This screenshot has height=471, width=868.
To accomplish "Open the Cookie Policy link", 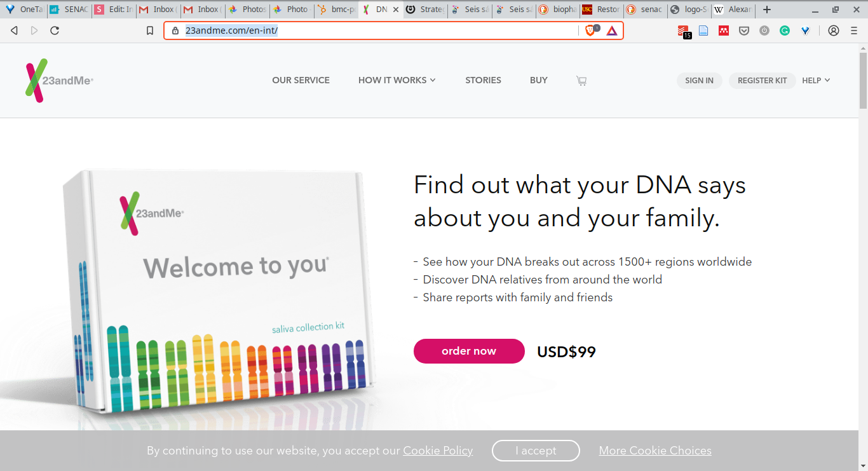I will 438,451.
